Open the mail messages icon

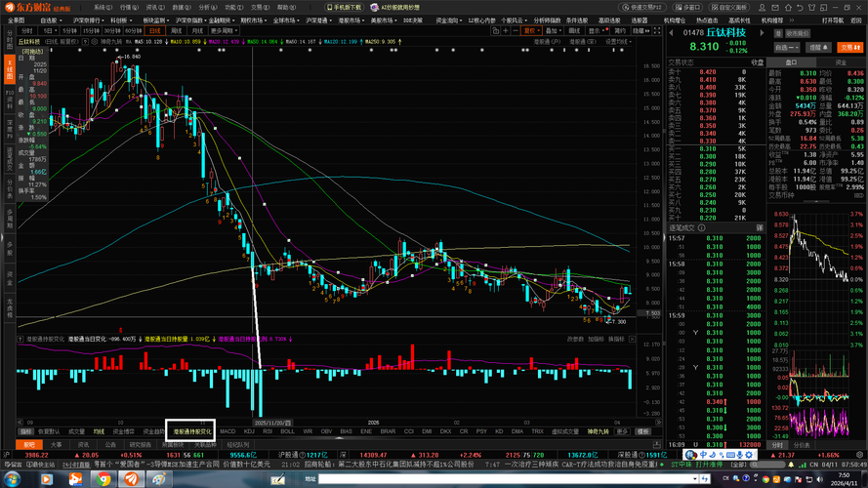click(775, 8)
